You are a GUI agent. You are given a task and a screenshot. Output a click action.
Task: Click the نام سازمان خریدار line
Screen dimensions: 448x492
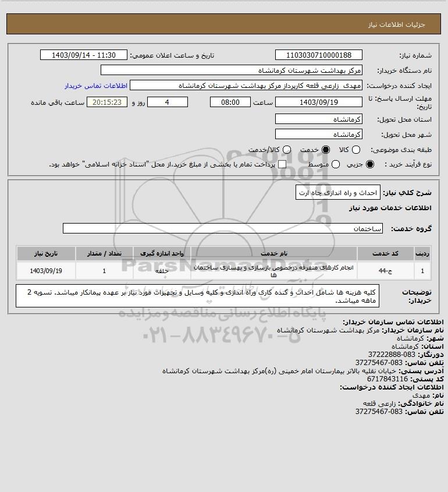[x=360, y=330]
